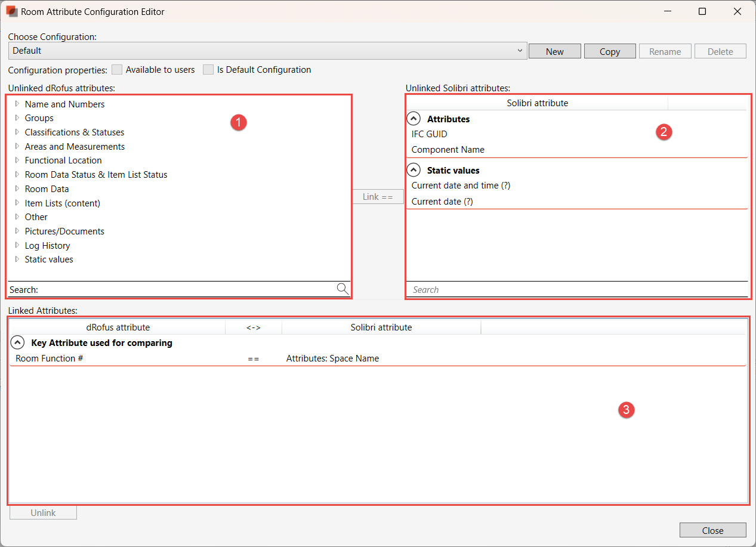
Task: Expand the Pictures/Documents tree node
Action: (17, 231)
